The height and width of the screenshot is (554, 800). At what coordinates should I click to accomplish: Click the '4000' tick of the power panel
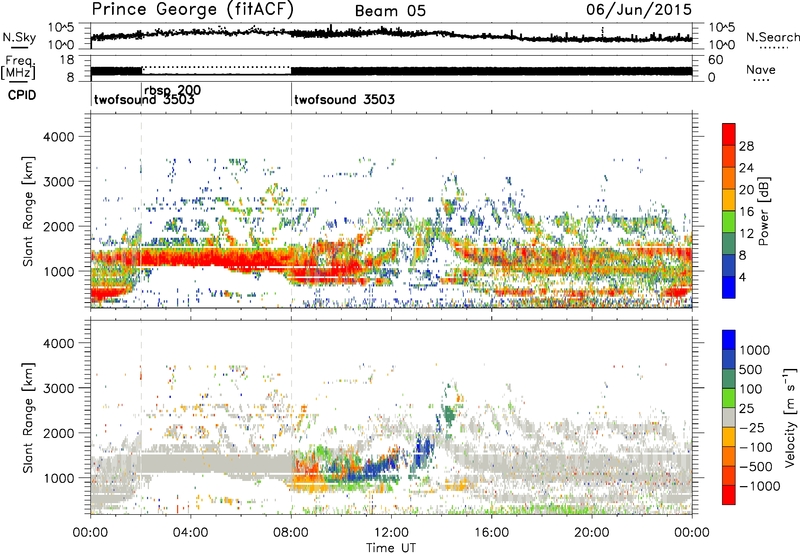[58, 137]
